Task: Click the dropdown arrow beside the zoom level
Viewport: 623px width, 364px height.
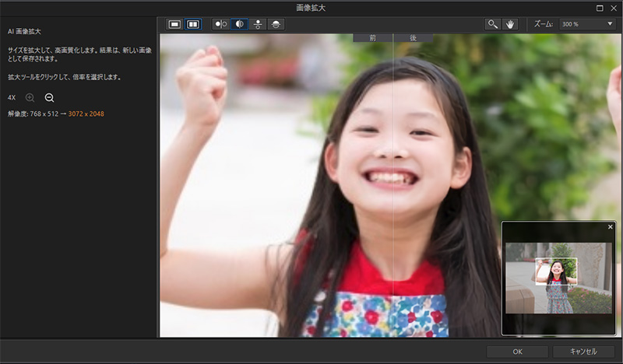Action: tap(610, 24)
